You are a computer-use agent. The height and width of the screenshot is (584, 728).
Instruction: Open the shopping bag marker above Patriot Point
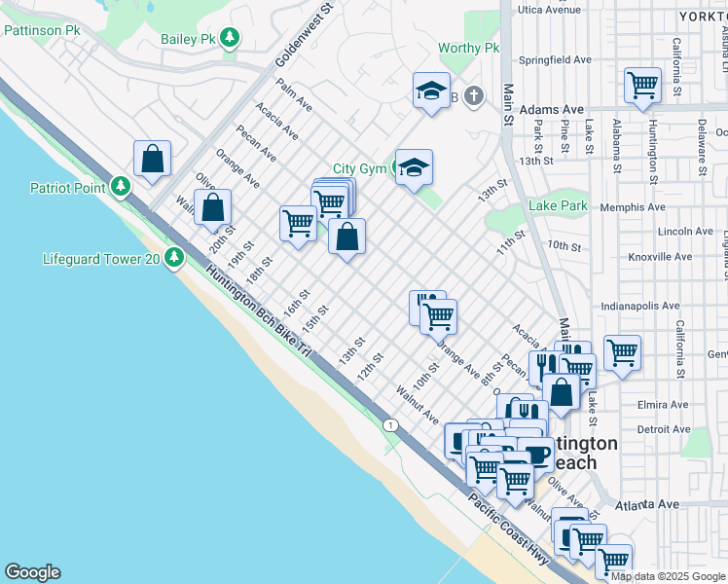coord(152,160)
